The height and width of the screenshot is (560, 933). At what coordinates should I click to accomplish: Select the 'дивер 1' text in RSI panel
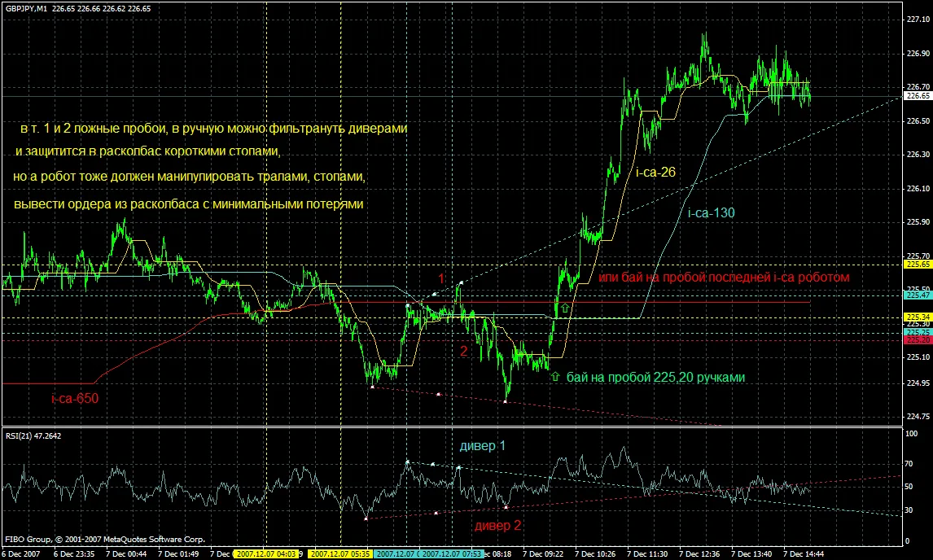pos(482,446)
